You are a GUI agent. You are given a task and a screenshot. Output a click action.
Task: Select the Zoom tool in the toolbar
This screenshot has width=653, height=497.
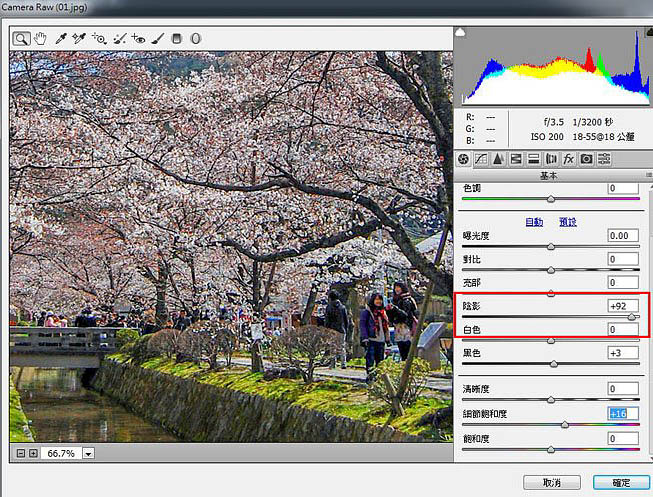tap(21, 39)
